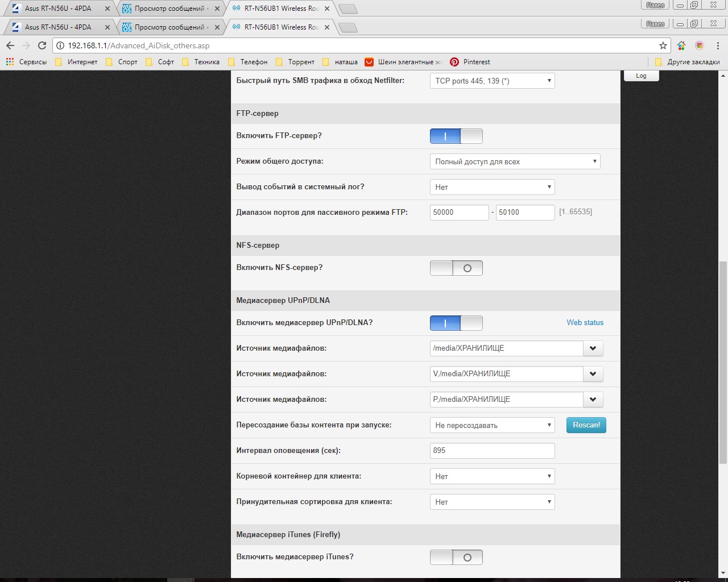Open Chrome's three-dot menu
Screen dimensions: 728x582
click(x=718, y=45)
